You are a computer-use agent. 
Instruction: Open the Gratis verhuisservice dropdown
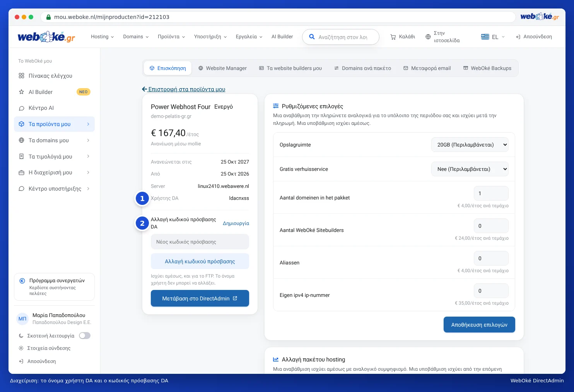click(x=470, y=169)
